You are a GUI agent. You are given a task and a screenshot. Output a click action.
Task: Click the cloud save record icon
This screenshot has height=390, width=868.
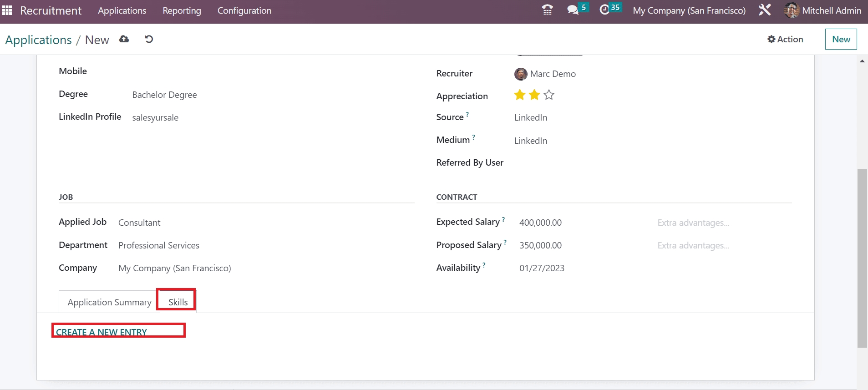[x=124, y=39]
